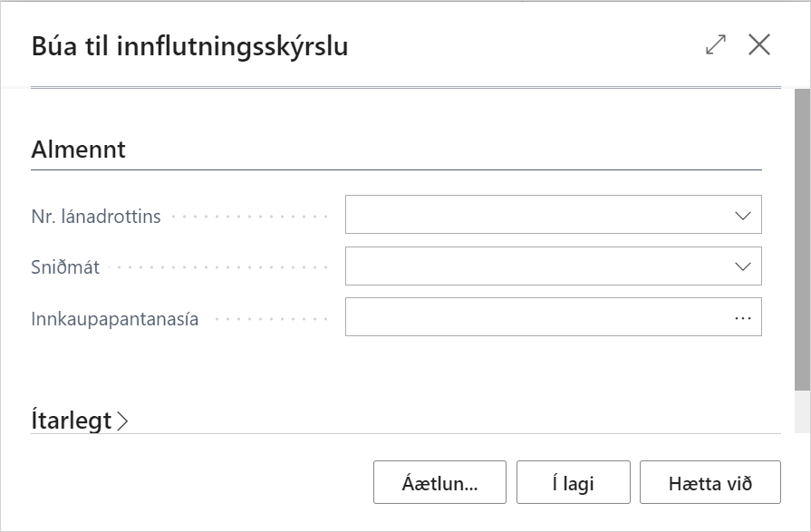Open the Nr. lánadrottins dropdown arrow
The image size is (811, 532).
(743, 216)
